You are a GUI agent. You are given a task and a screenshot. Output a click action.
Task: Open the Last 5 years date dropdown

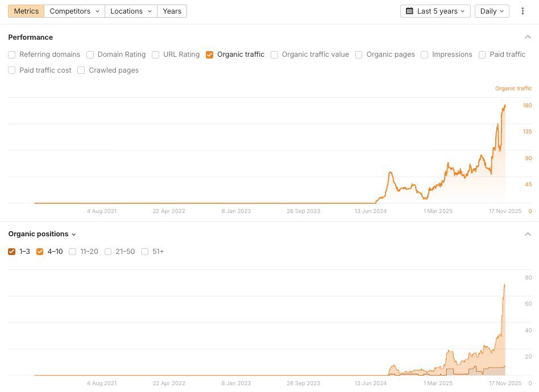click(x=435, y=11)
